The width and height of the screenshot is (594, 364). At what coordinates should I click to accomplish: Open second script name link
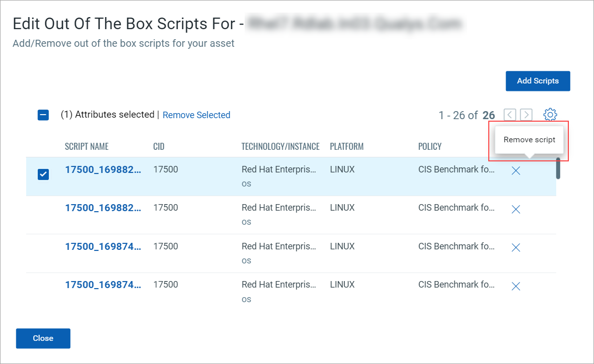tap(103, 208)
